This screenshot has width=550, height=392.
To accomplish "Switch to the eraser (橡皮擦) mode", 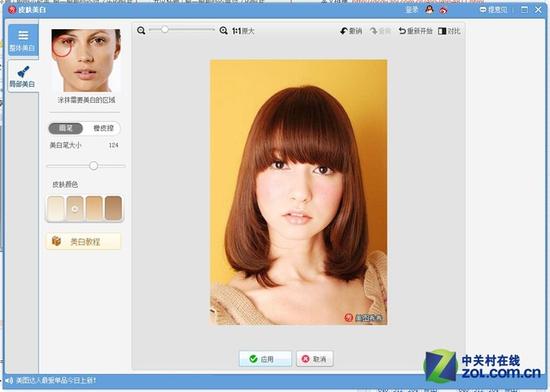I will 103,128.
